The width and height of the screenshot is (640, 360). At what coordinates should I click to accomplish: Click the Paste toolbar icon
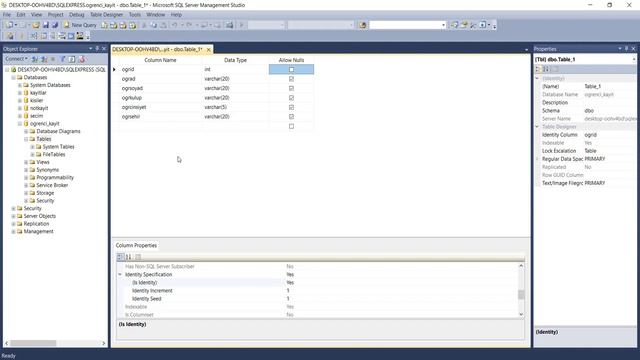click(x=163, y=25)
